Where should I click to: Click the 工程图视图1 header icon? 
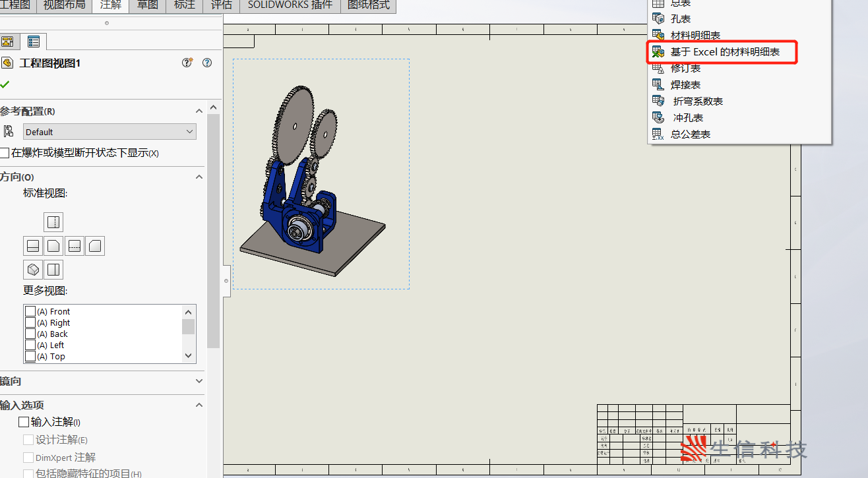(7, 63)
